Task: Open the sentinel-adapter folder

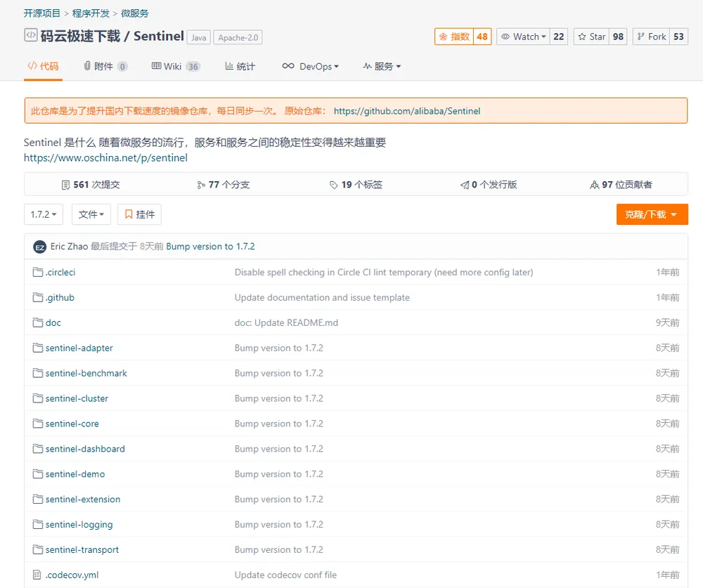Action: click(79, 348)
